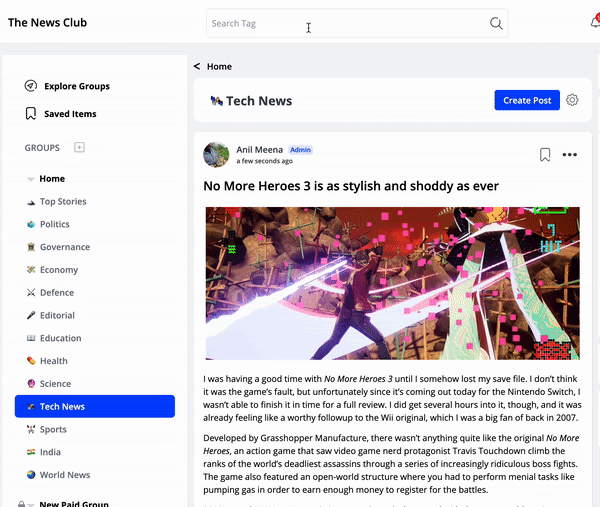
Task: Click the Governance building icon
Action: pyautogui.click(x=31, y=247)
